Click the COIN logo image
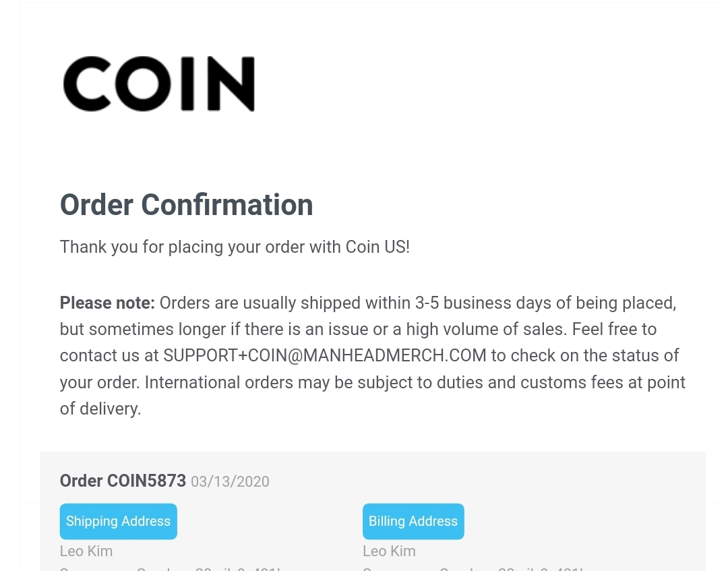 159,84
